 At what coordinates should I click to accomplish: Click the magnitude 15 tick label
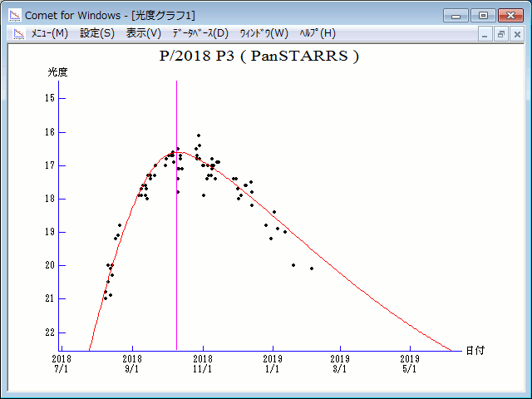(50, 98)
